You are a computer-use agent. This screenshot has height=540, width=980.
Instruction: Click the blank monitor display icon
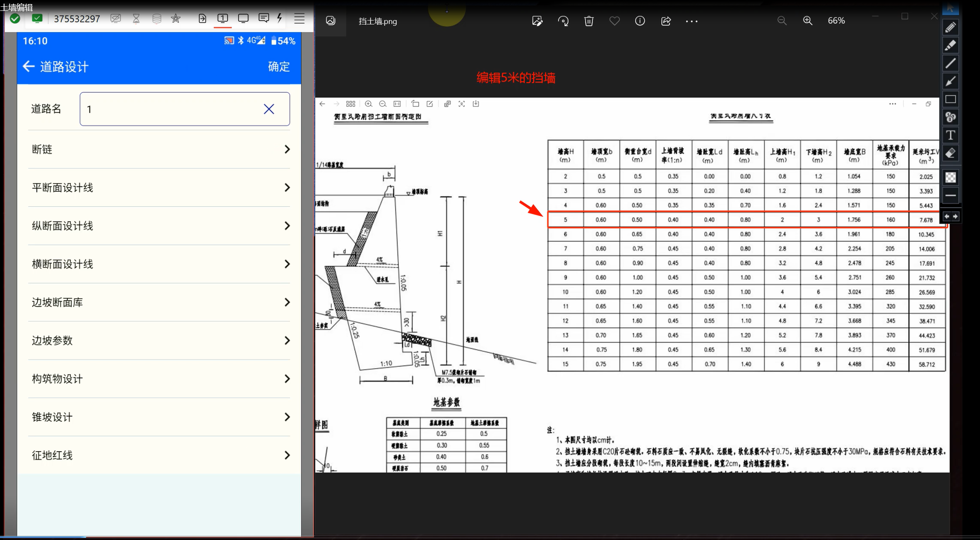pyautogui.click(x=243, y=19)
